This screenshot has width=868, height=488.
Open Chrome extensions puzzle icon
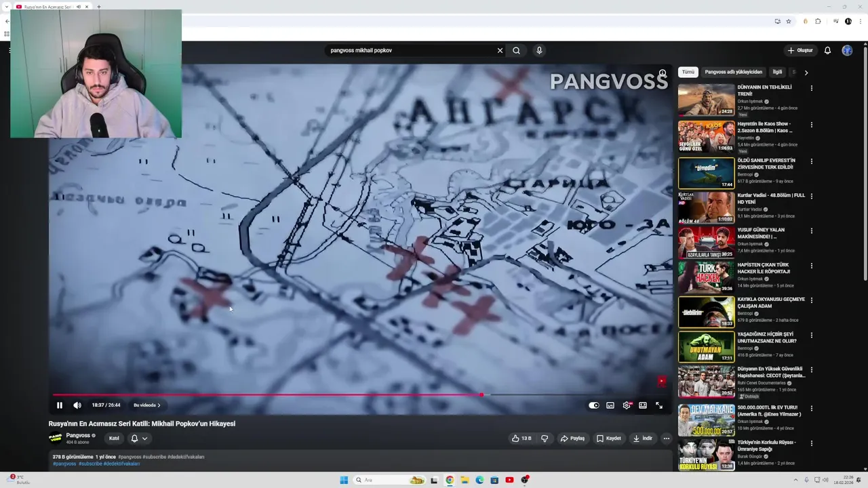818,21
